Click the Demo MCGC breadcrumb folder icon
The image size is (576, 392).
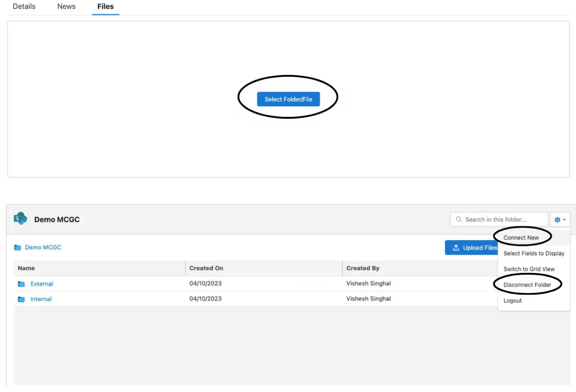tap(18, 248)
